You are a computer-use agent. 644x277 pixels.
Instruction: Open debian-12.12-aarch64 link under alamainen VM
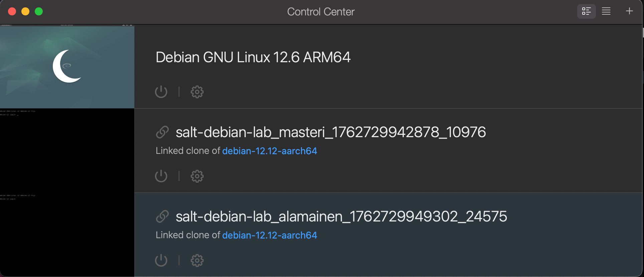(x=270, y=235)
